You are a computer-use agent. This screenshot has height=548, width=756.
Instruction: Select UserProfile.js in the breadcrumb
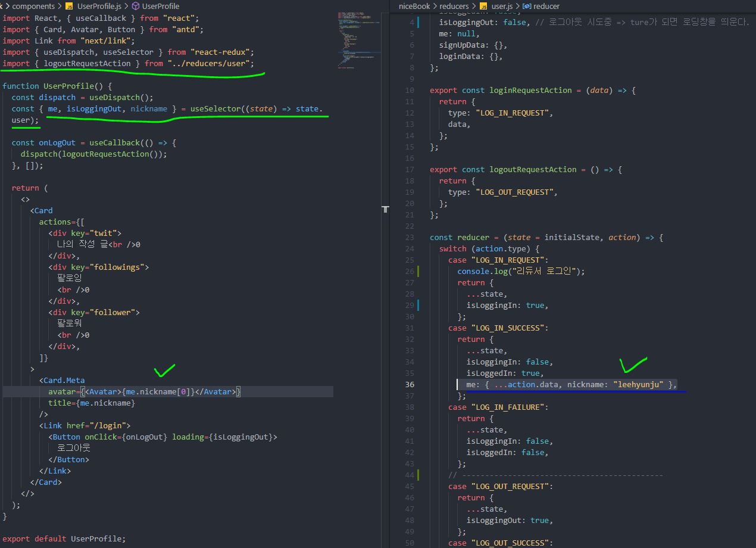99,6
